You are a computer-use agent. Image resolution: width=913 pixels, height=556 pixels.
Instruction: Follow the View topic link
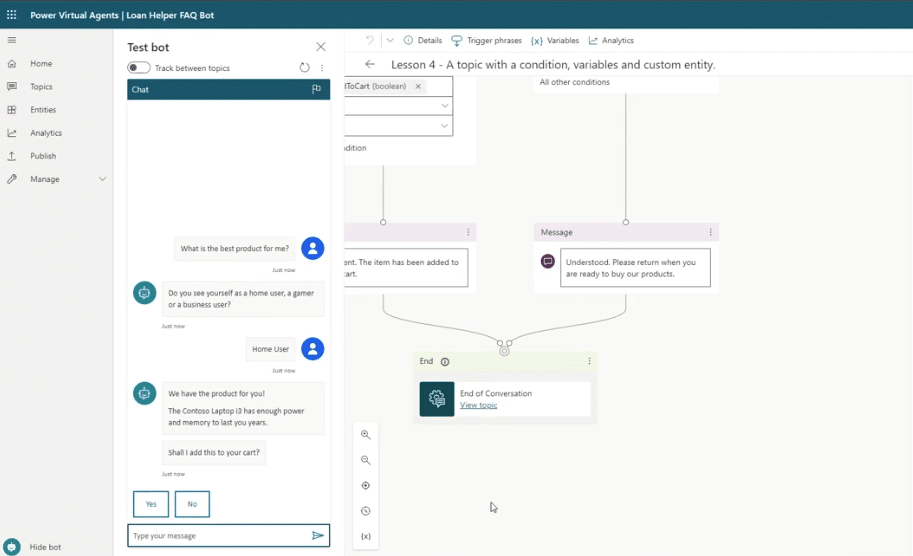click(479, 405)
